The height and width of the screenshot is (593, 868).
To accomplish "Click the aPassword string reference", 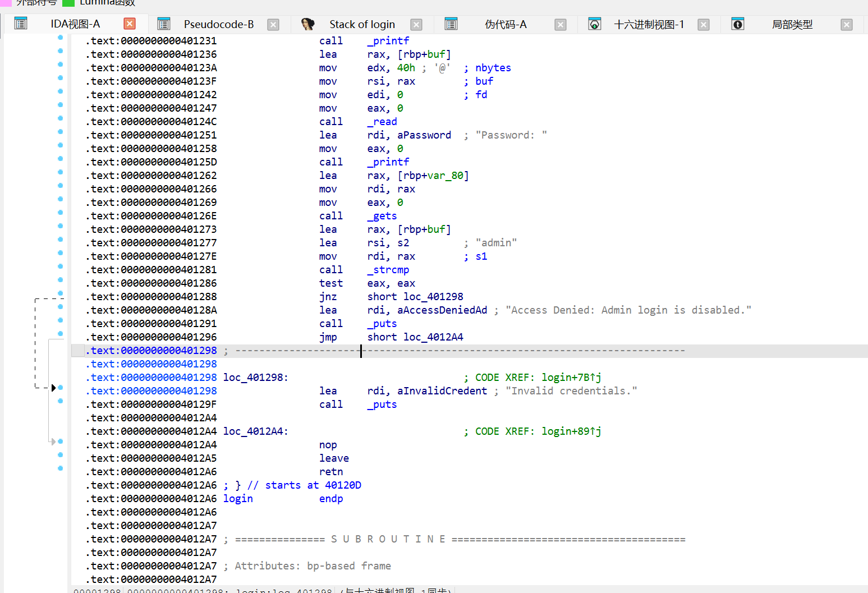I will coord(424,135).
